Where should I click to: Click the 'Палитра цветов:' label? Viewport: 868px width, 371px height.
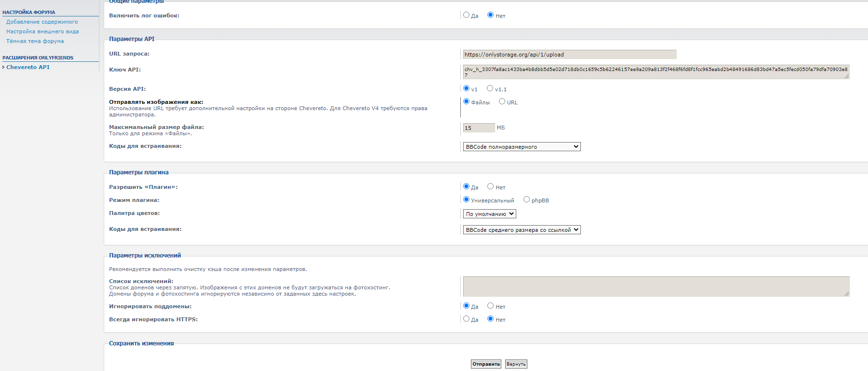pos(134,213)
